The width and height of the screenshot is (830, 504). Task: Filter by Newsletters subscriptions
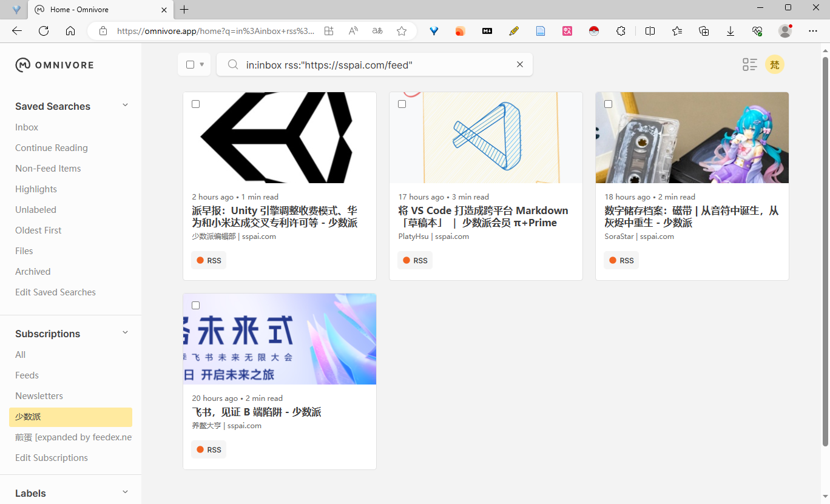[x=39, y=396]
